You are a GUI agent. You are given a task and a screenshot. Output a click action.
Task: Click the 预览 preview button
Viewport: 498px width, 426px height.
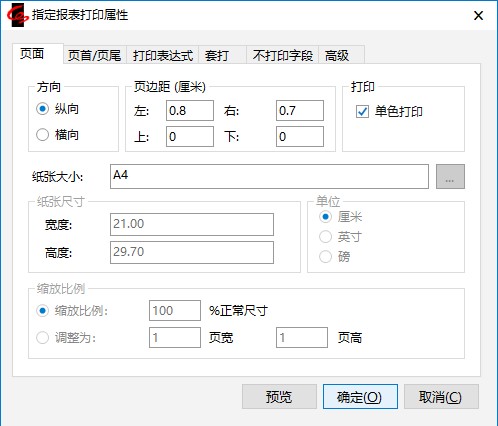click(x=279, y=397)
